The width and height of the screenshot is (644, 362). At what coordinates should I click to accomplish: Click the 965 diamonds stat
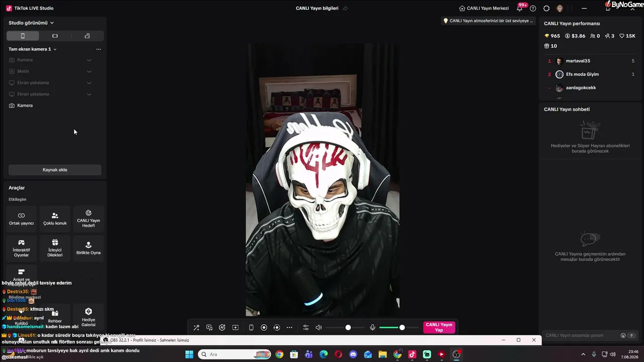coord(552,36)
